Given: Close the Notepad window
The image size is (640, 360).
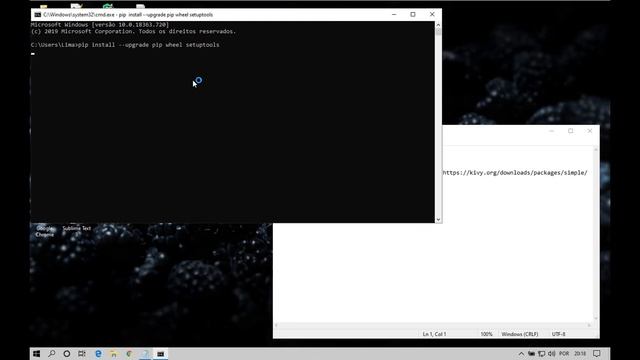Looking at the screenshot, I should [590, 131].
